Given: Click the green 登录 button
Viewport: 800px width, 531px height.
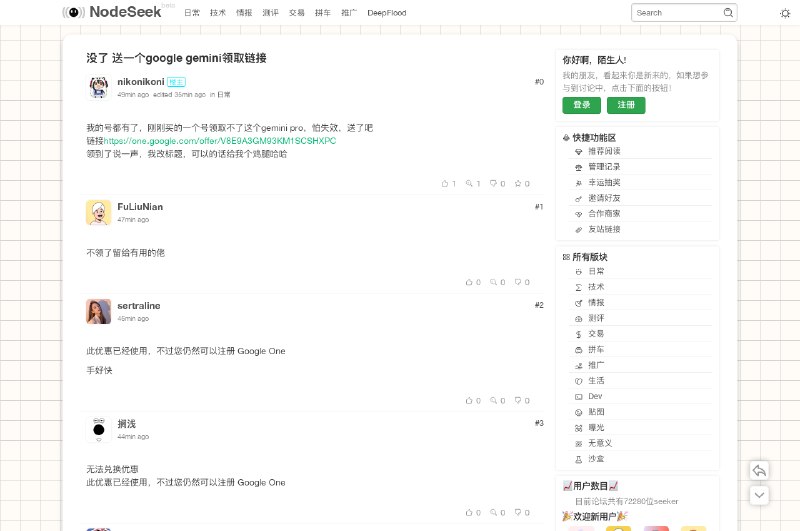Looking at the screenshot, I should click(x=582, y=105).
